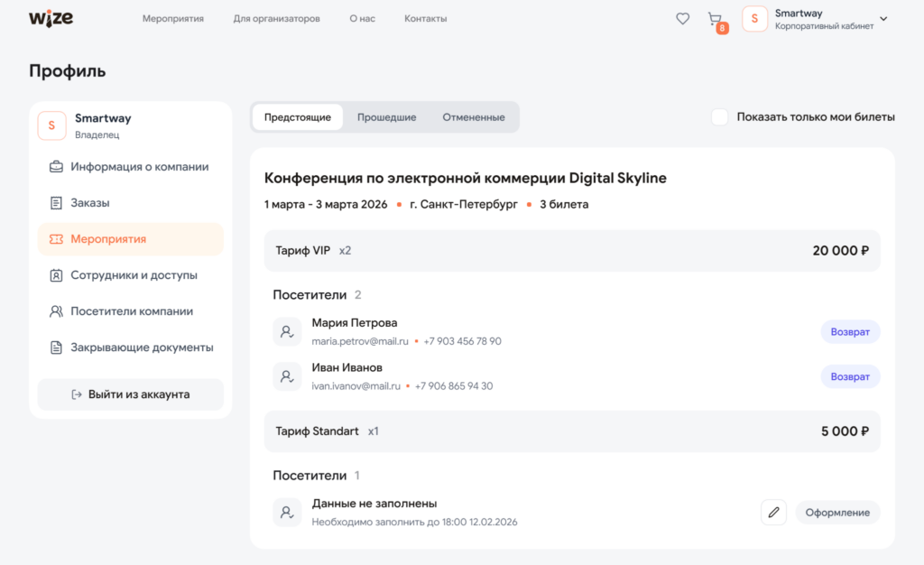Click the Smartway avatar in header
The image size is (924, 565).
coord(754,19)
